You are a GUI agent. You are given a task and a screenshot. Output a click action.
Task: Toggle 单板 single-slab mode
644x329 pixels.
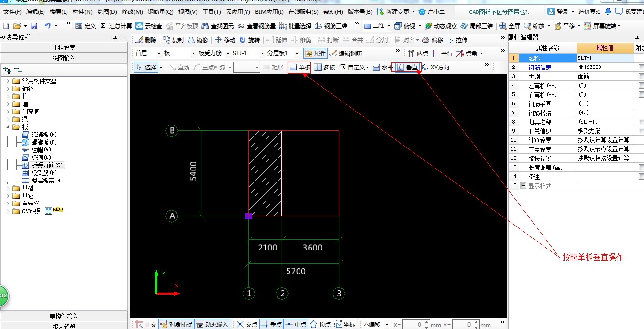(300, 68)
